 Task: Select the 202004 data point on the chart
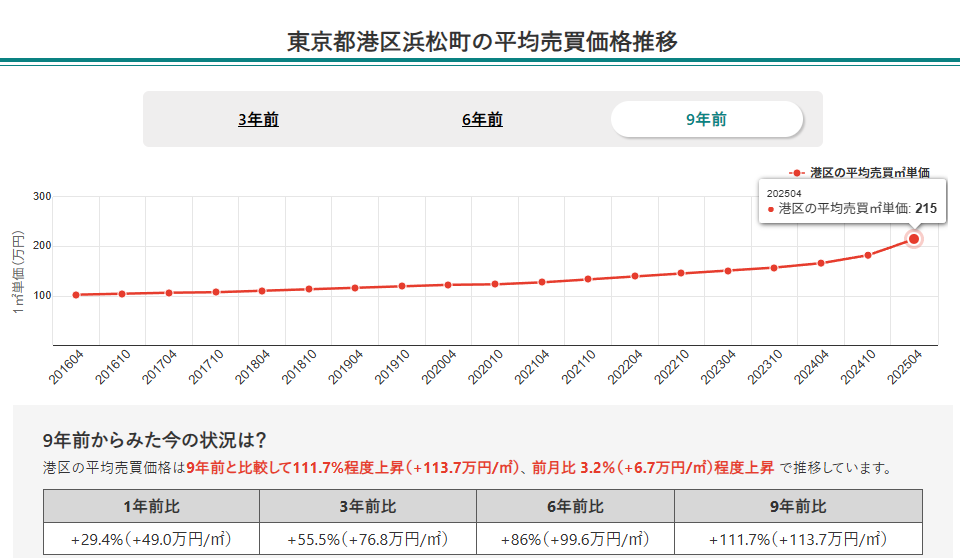point(448,285)
